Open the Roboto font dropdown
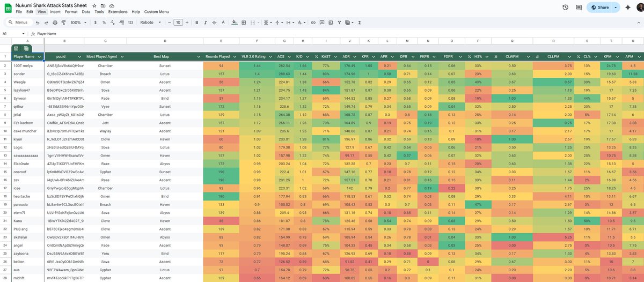Viewport: 644px width, 282px height. pyautogui.click(x=150, y=23)
